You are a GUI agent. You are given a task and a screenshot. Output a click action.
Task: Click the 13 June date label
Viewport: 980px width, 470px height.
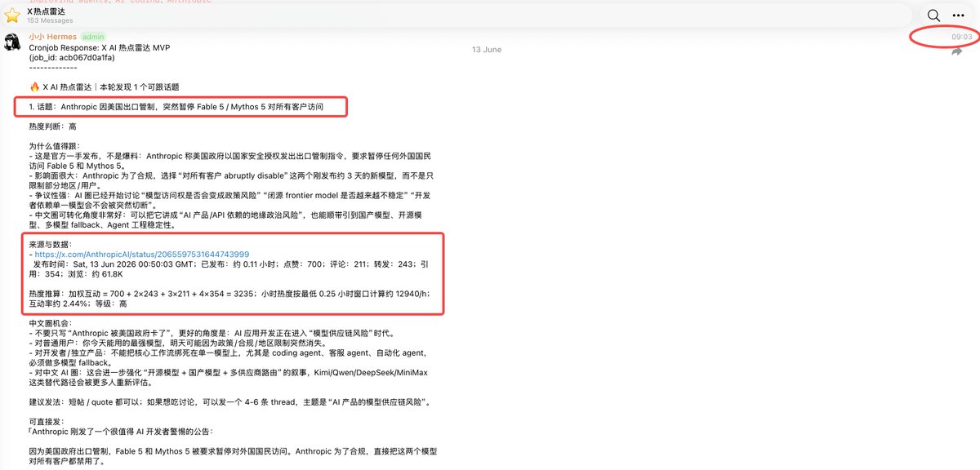point(487,50)
